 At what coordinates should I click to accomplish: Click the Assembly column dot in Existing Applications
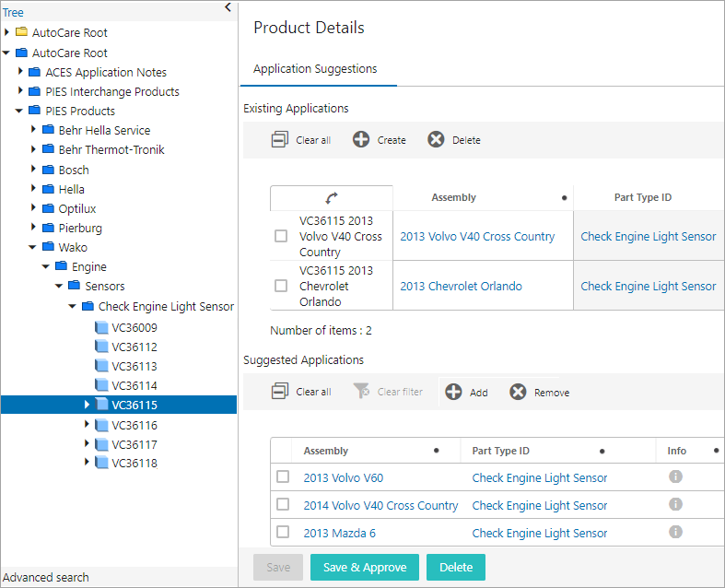(x=564, y=198)
